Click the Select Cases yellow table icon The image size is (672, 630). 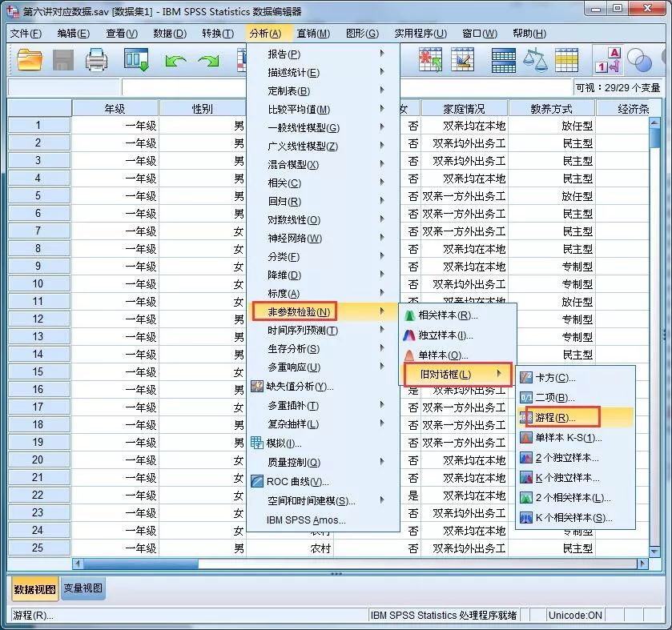pyautogui.click(x=566, y=60)
